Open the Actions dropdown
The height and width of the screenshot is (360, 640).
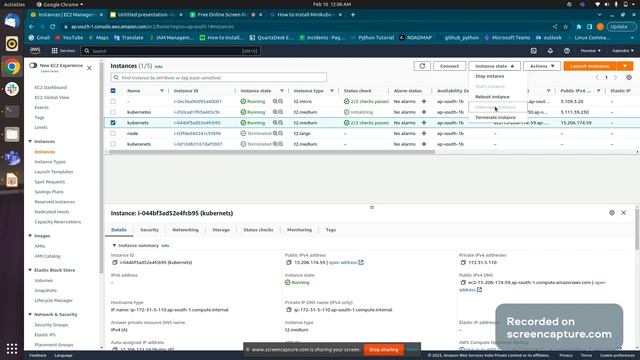click(542, 66)
